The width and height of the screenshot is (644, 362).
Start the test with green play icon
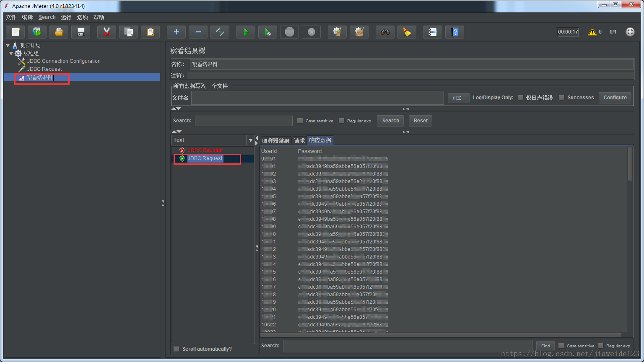click(246, 32)
